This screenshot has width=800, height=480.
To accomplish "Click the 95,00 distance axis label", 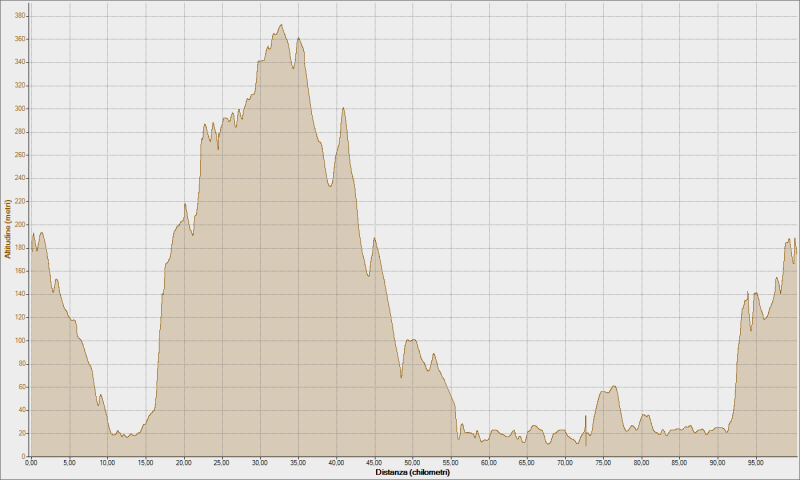I will [756, 463].
